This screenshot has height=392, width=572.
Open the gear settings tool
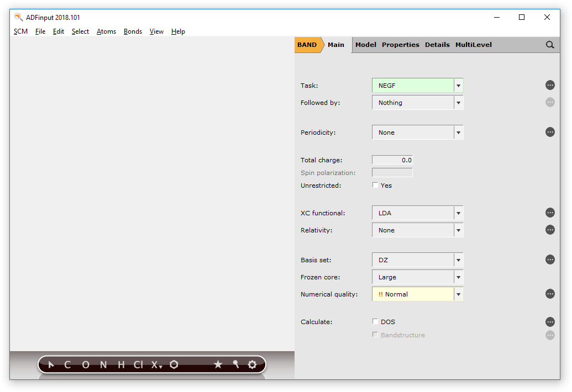click(x=252, y=364)
